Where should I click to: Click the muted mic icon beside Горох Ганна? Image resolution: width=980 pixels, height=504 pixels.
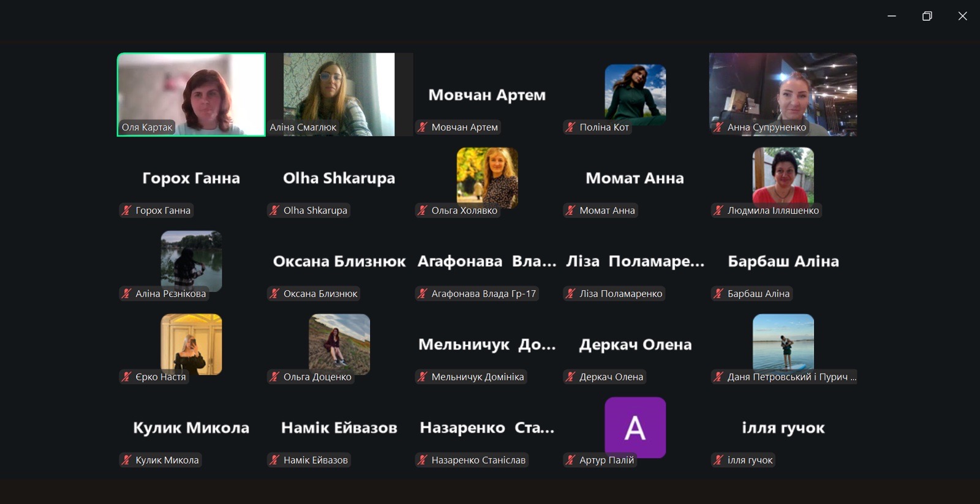click(126, 211)
